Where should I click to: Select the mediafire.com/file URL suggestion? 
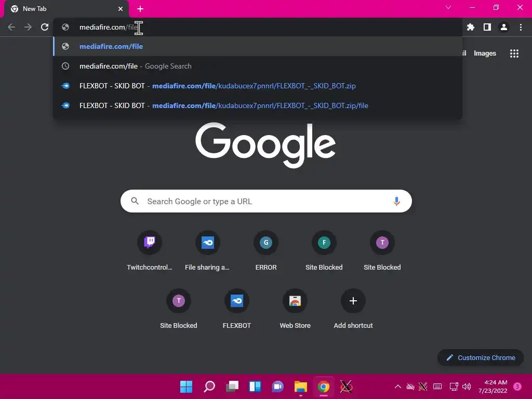(258, 46)
